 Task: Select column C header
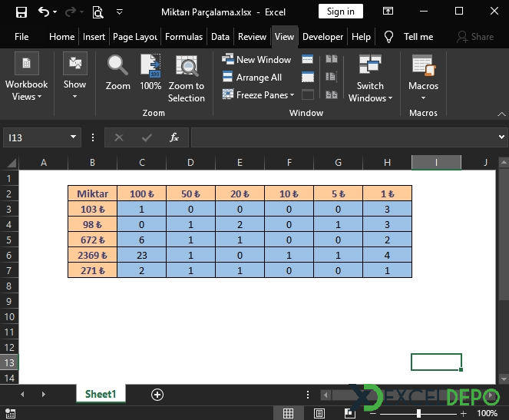click(x=141, y=162)
